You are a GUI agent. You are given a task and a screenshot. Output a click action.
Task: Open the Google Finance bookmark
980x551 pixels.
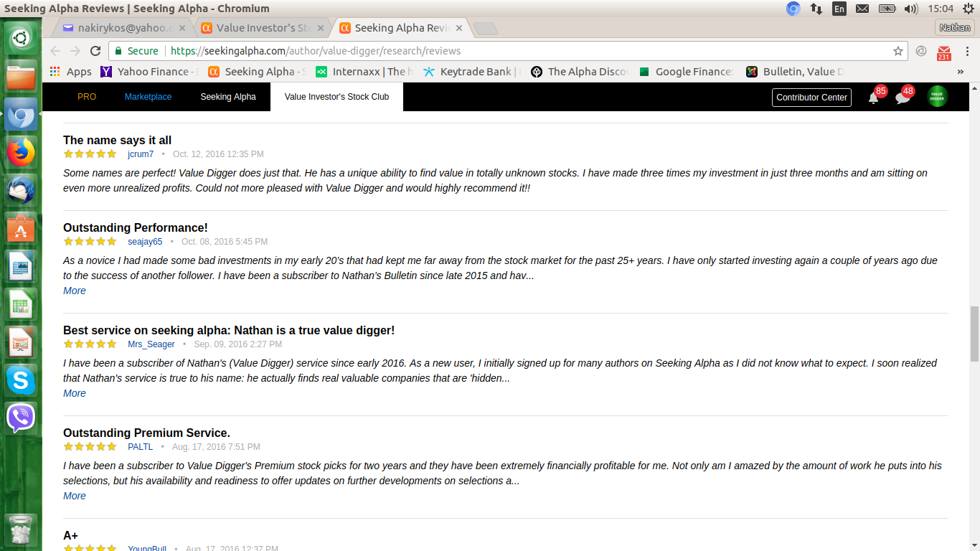[687, 72]
